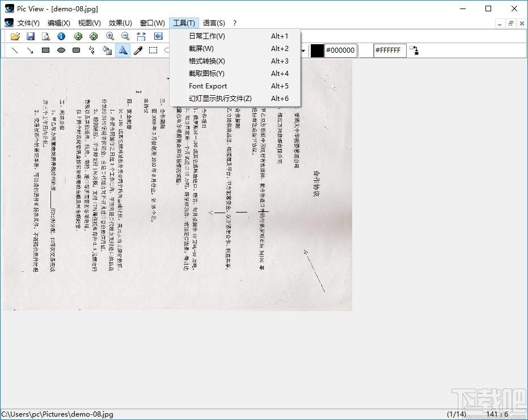Choose 幻灯显示执行文件(Z) menu entry

(235, 98)
